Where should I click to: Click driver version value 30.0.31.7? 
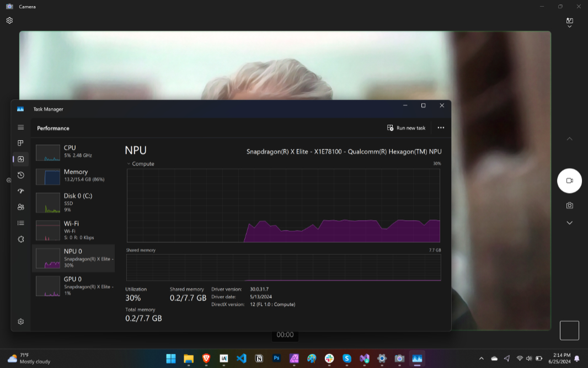click(x=259, y=289)
